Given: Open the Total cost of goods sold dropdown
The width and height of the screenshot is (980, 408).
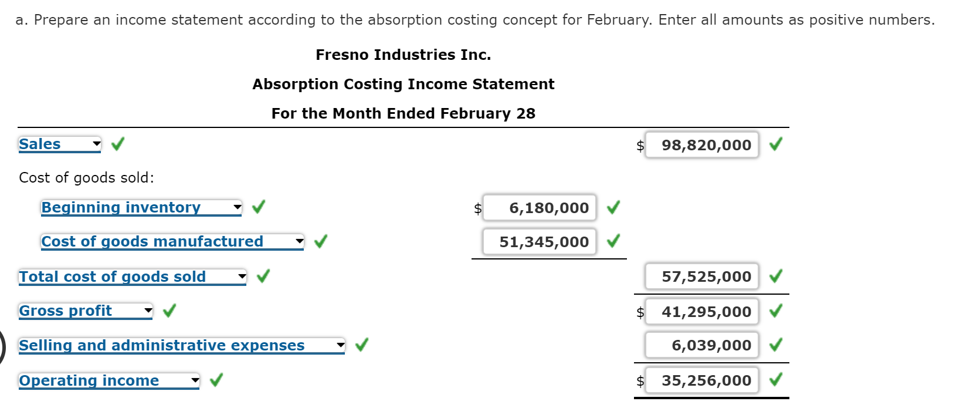Looking at the screenshot, I should point(241,275).
